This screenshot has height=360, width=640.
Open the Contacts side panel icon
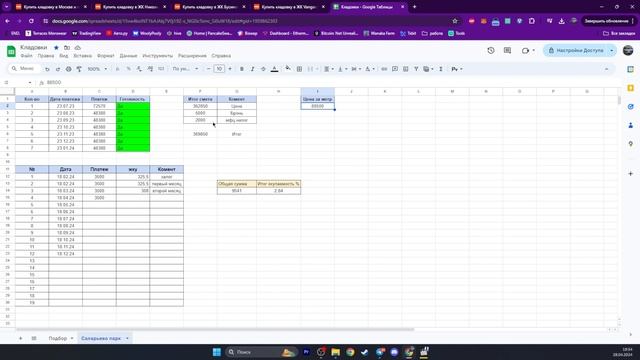click(631, 125)
